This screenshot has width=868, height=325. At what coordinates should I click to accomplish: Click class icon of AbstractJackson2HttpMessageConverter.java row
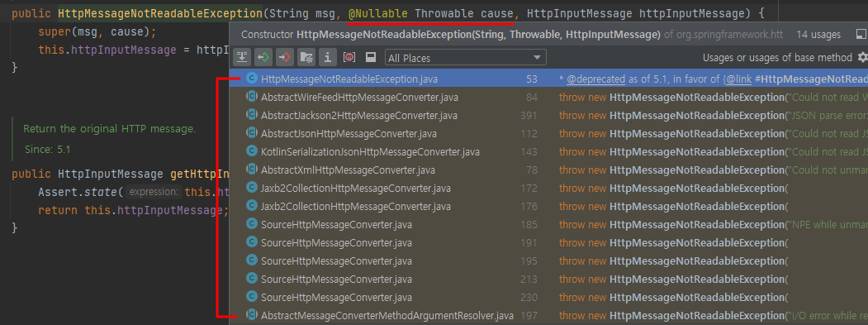coord(251,115)
